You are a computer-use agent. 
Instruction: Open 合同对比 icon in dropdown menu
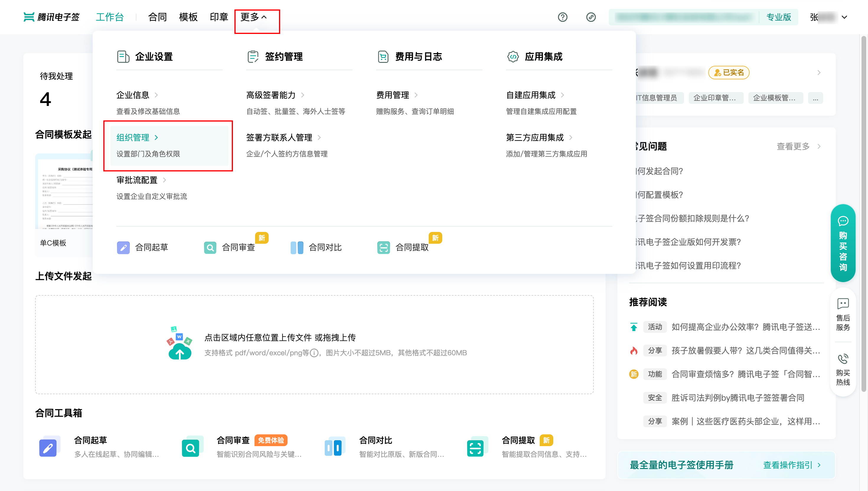tap(296, 248)
